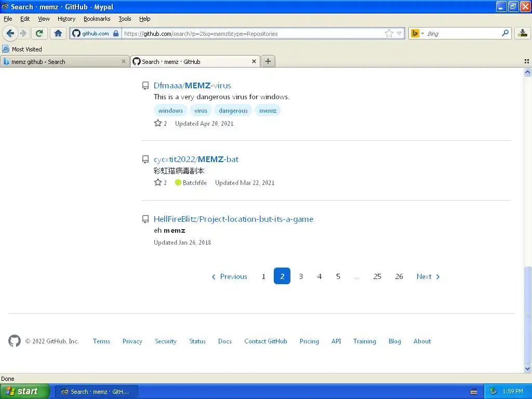Image resolution: width=532 pixels, height=399 pixels.
Task: Select the Search · memz · GitHub tab
Action: click(195, 61)
